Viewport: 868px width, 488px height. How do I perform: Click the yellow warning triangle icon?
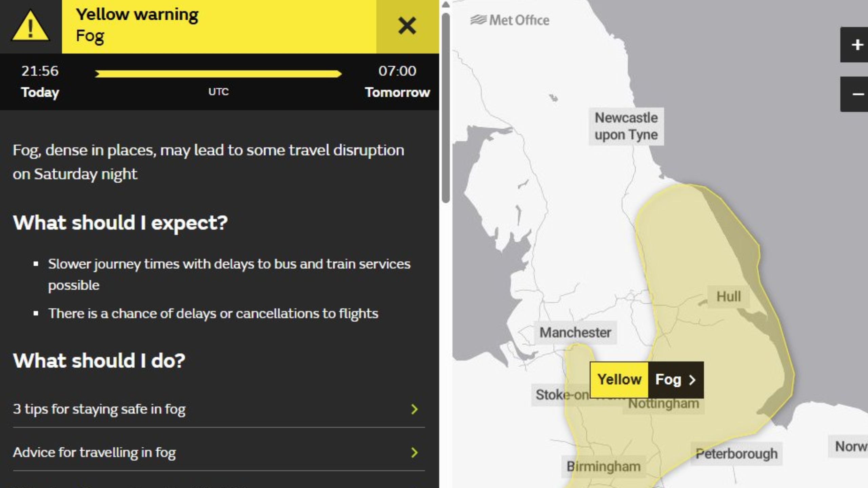pyautogui.click(x=31, y=26)
